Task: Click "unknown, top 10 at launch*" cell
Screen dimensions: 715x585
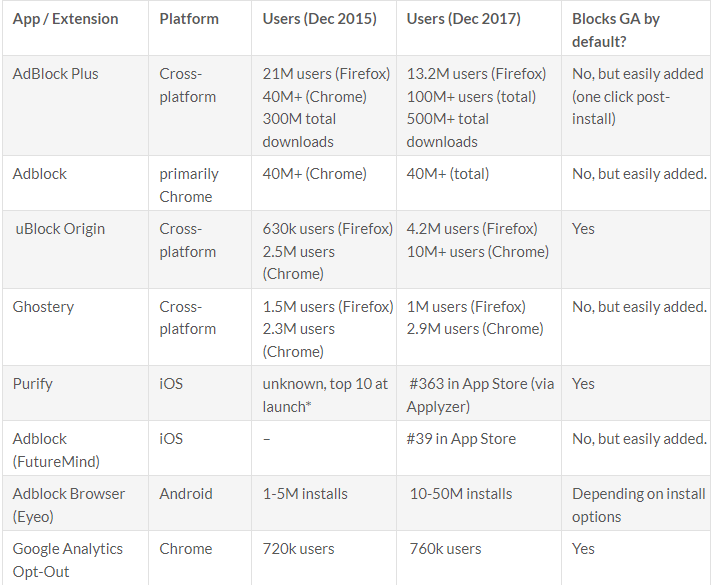Action: coord(325,395)
